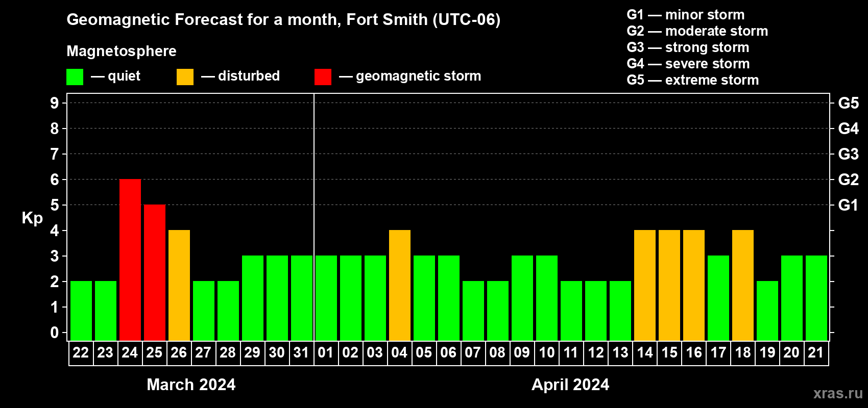
Task: Click the G2 label on right axis
Action: (848, 180)
